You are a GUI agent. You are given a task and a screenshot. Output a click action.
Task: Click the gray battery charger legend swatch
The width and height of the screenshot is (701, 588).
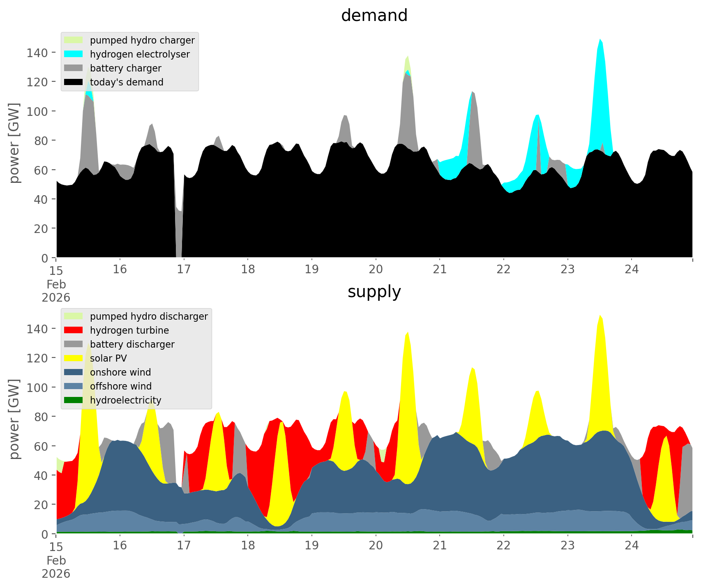point(74,68)
